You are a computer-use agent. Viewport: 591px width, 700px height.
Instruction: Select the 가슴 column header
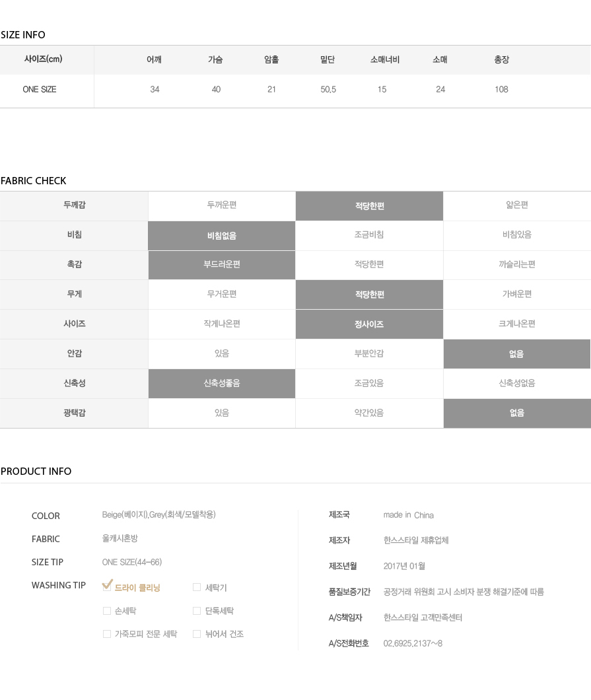[215, 59]
